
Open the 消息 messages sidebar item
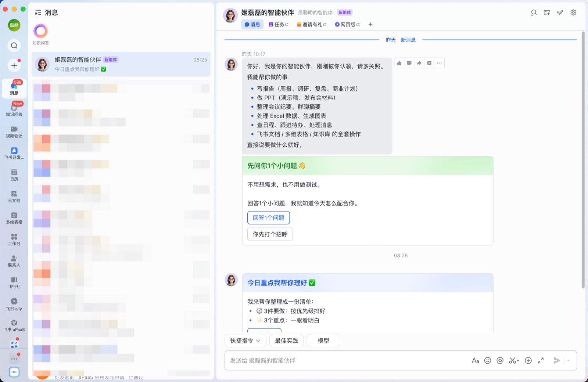(14, 88)
